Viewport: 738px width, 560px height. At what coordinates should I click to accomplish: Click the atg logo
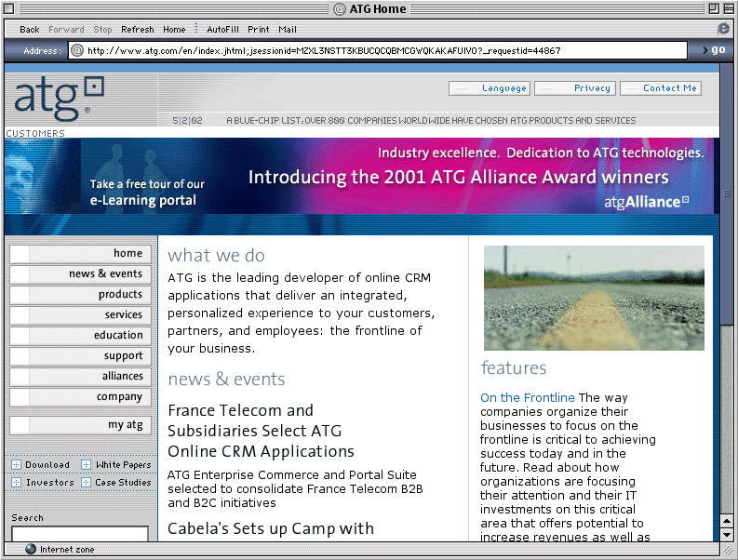coord(59,98)
